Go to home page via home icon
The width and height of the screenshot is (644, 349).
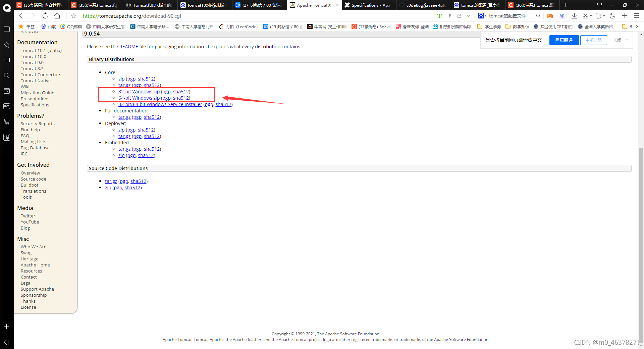coord(57,16)
